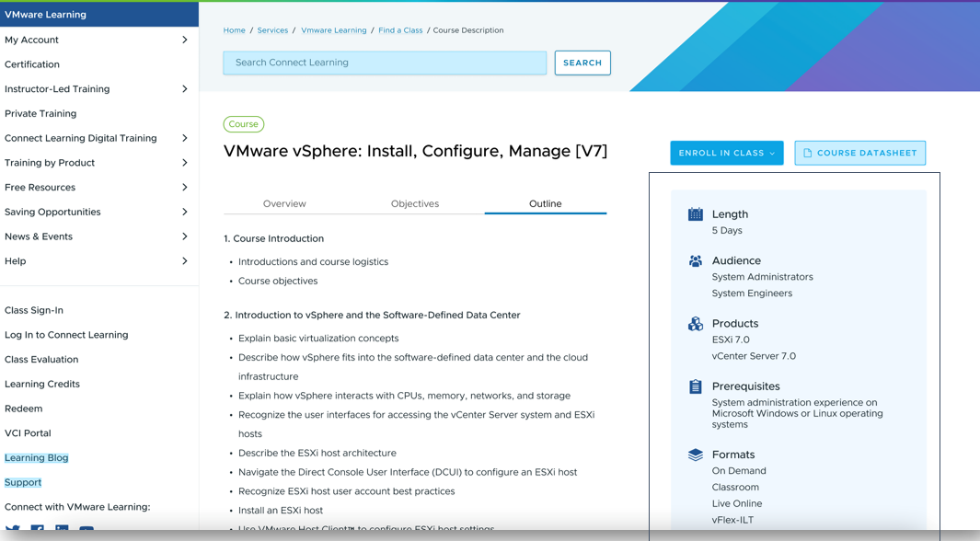Select the Outline tab
This screenshot has height=541, width=980.
point(545,203)
